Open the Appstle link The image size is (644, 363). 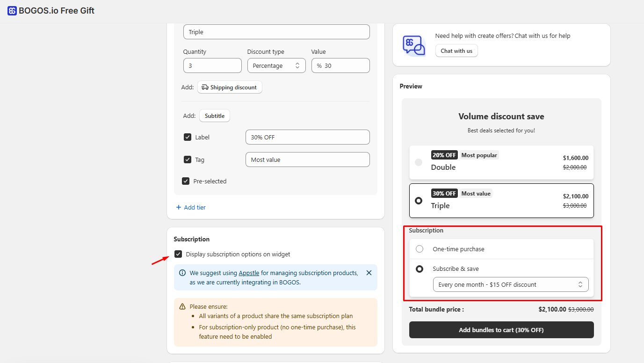tap(249, 273)
